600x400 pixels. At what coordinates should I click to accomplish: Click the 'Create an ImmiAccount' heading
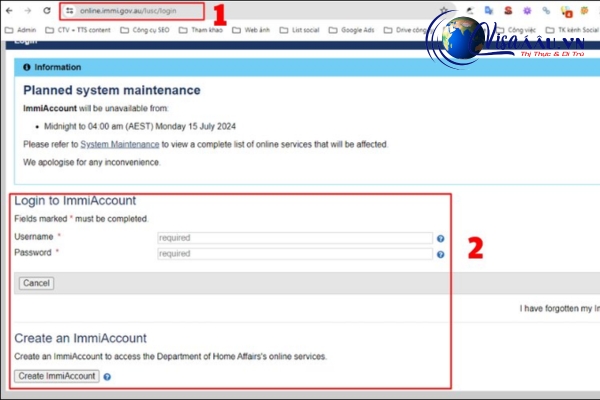[x=80, y=338]
